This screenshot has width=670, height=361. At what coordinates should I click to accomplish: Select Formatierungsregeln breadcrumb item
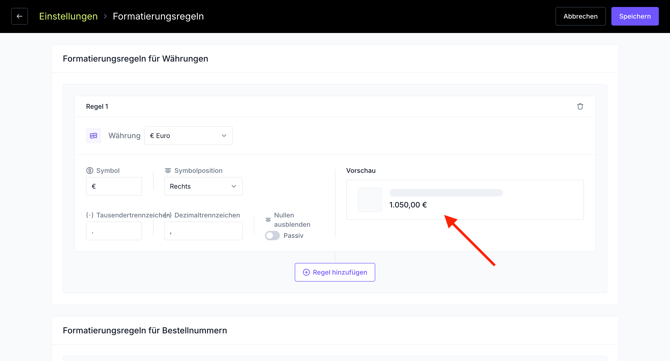[158, 16]
